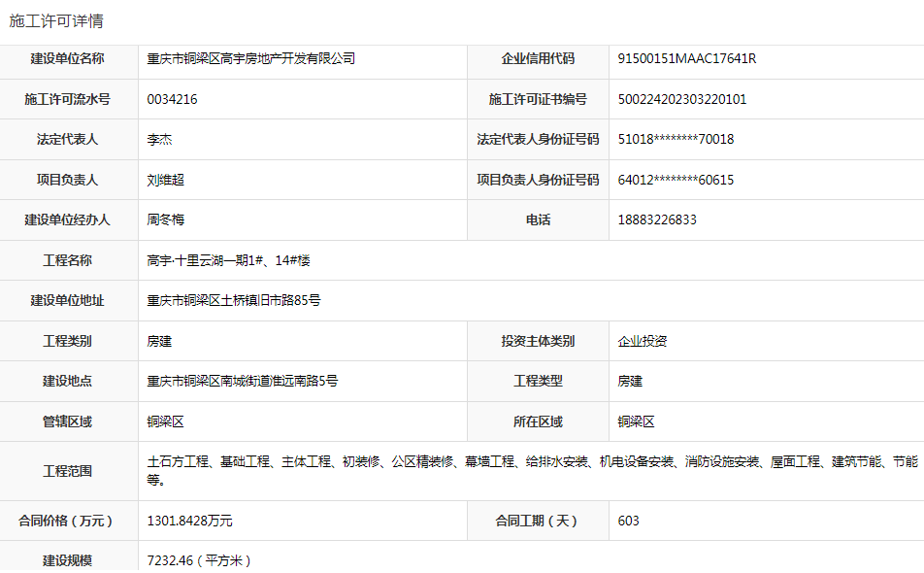
Task: Click handler name 周冬梅
Action: [165, 220]
